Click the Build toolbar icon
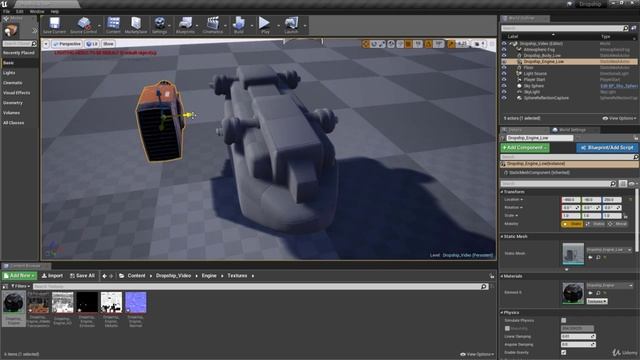Viewport: 640px width, 360px height. point(239,25)
